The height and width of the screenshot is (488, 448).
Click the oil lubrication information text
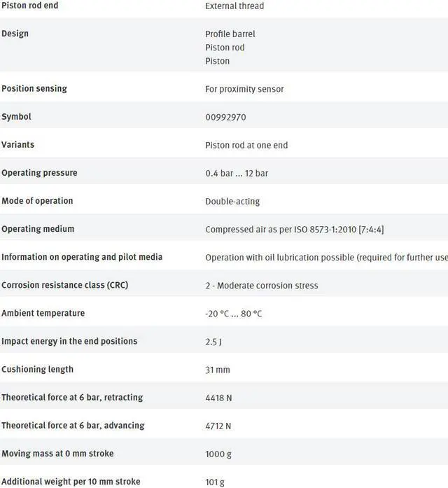pyautogui.click(x=326, y=258)
